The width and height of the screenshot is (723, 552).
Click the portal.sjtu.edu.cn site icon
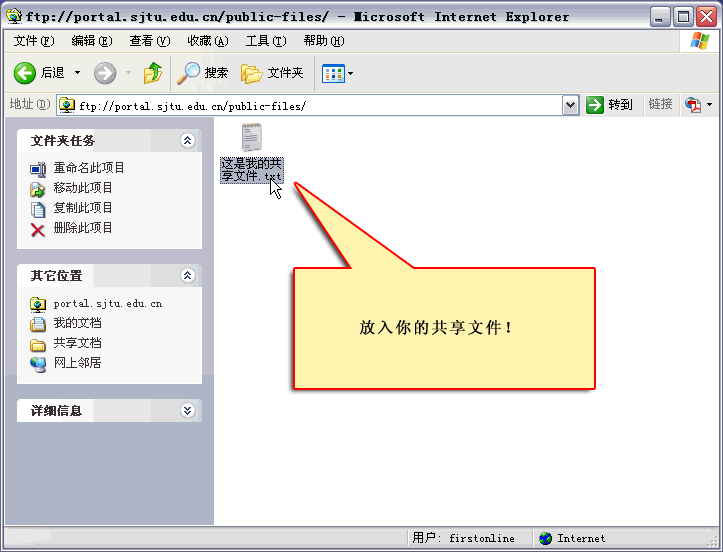[38, 304]
